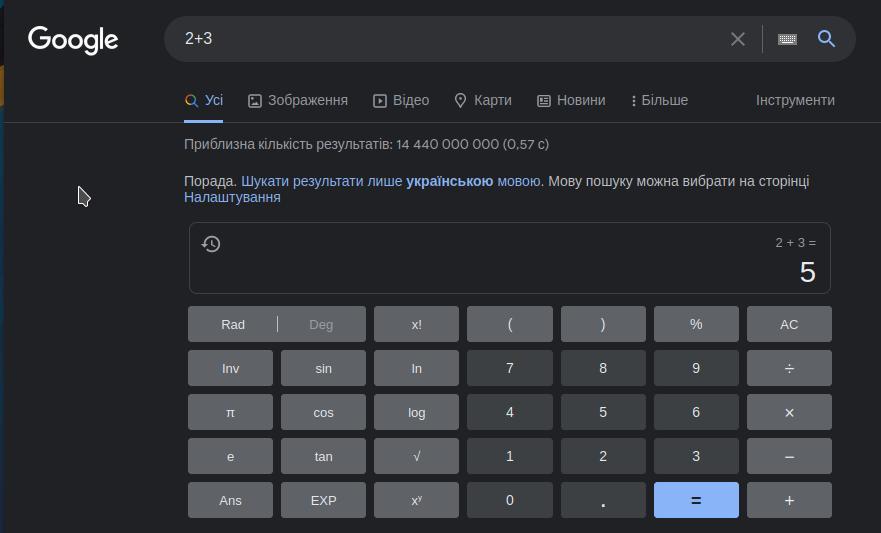Open the Інструменти search tools
Screen dimensions: 881x533
click(x=795, y=100)
